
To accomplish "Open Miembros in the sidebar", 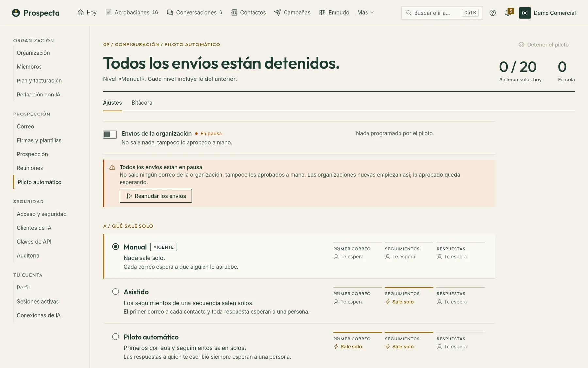I will pos(29,67).
